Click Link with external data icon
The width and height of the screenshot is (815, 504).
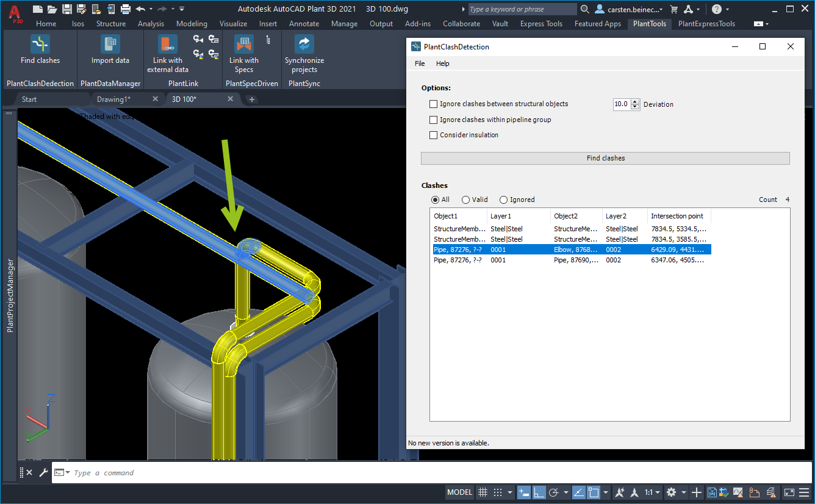pos(168,45)
